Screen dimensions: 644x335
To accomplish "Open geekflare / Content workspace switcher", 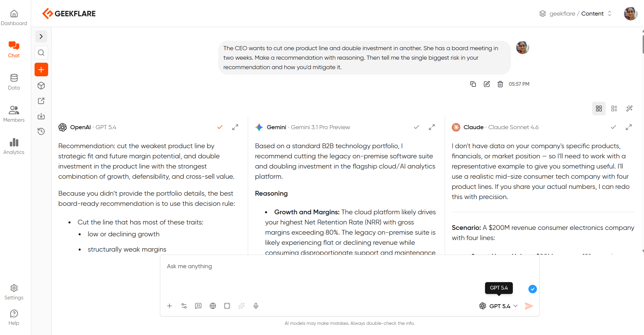I will point(576,14).
